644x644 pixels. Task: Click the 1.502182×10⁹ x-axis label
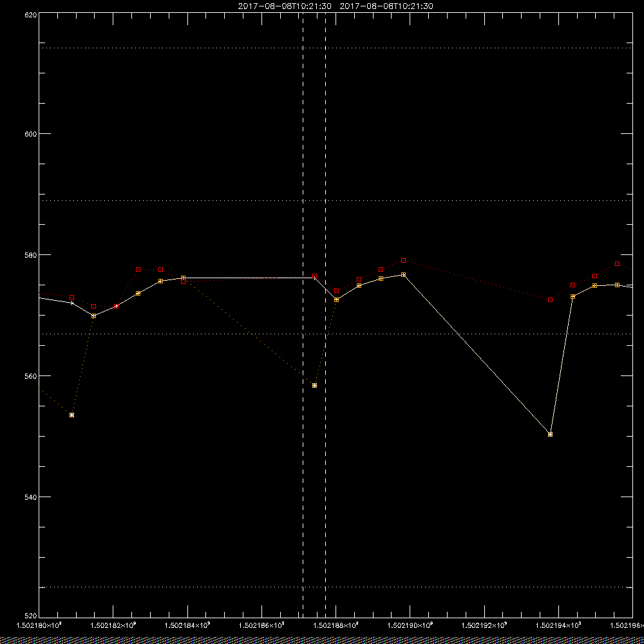tap(113, 625)
